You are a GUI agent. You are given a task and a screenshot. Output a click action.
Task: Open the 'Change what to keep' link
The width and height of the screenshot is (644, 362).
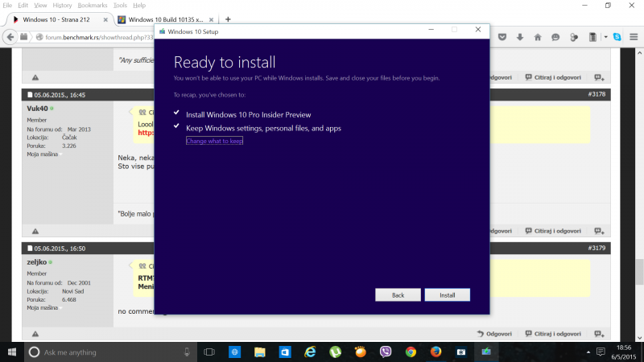214,141
